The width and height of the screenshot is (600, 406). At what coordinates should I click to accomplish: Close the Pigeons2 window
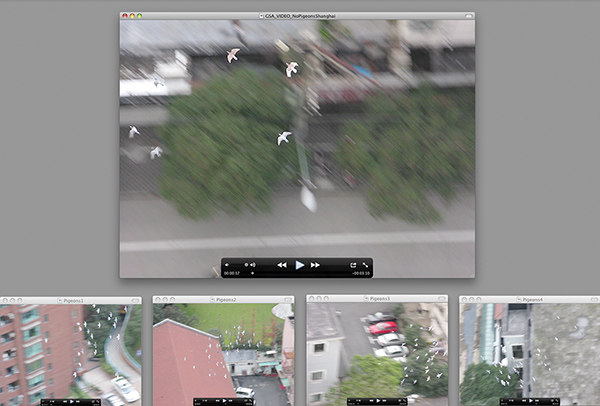[x=158, y=299]
